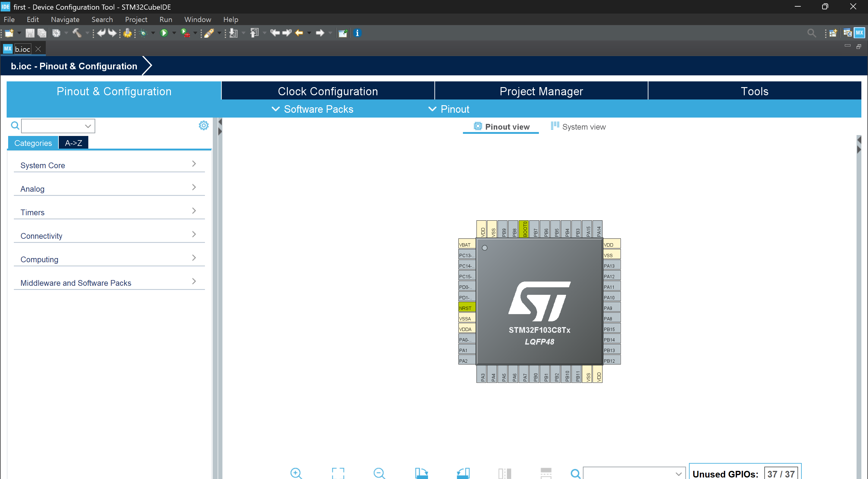This screenshot has width=868, height=479.
Task: Click pin PB12 on the chip
Action: [x=612, y=360]
